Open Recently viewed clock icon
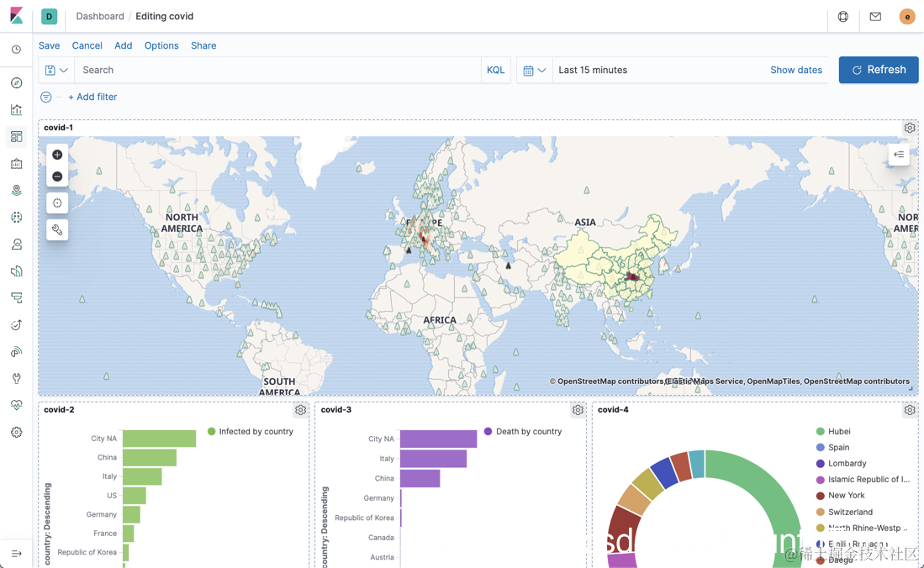 [x=17, y=50]
